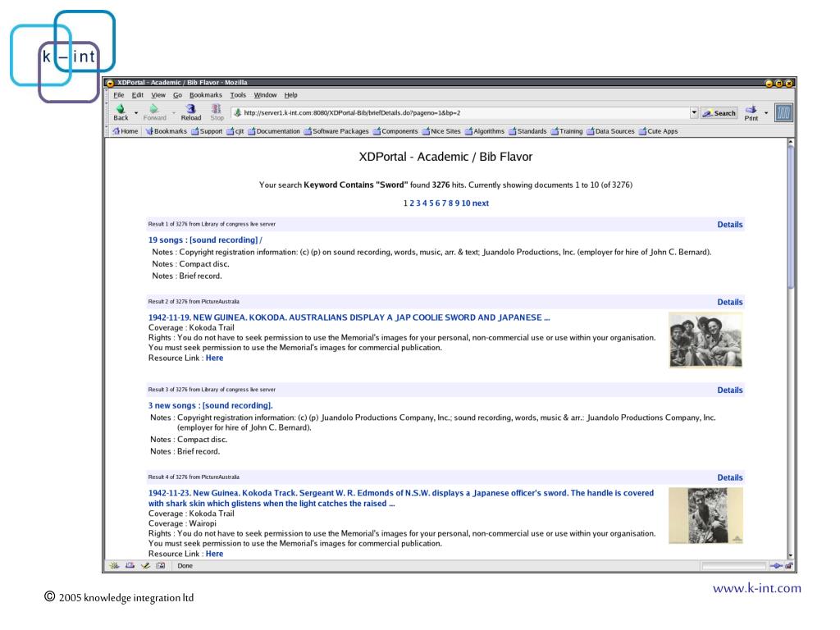Click the URL address field
Screen dimensions: 840x630
point(461,113)
